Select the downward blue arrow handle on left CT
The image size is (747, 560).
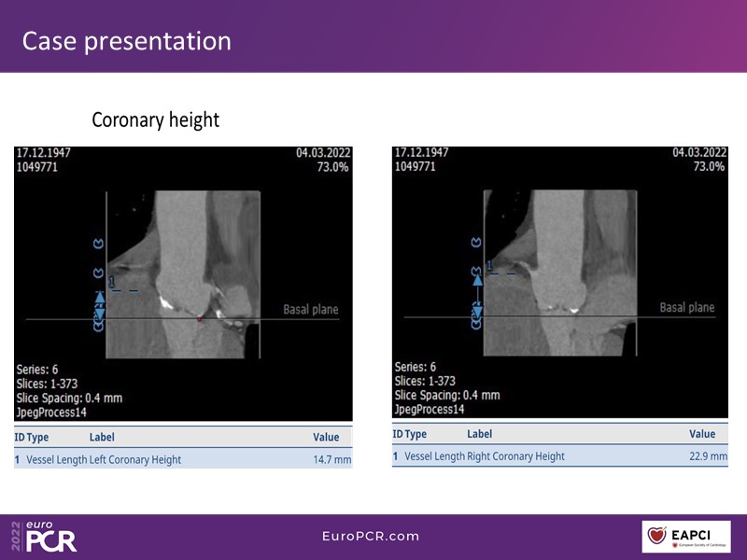[x=100, y=313]
